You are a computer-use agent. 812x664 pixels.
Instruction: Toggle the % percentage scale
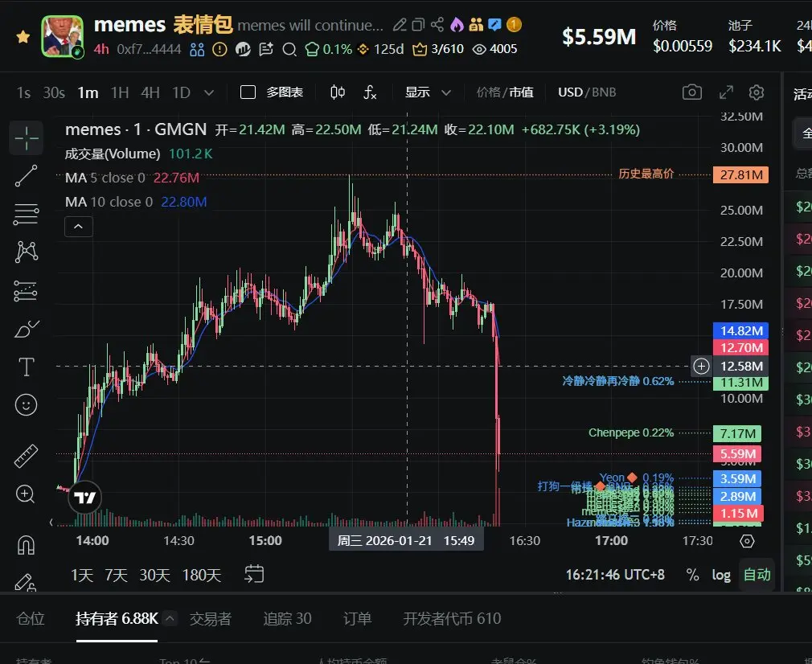point(692,575)
